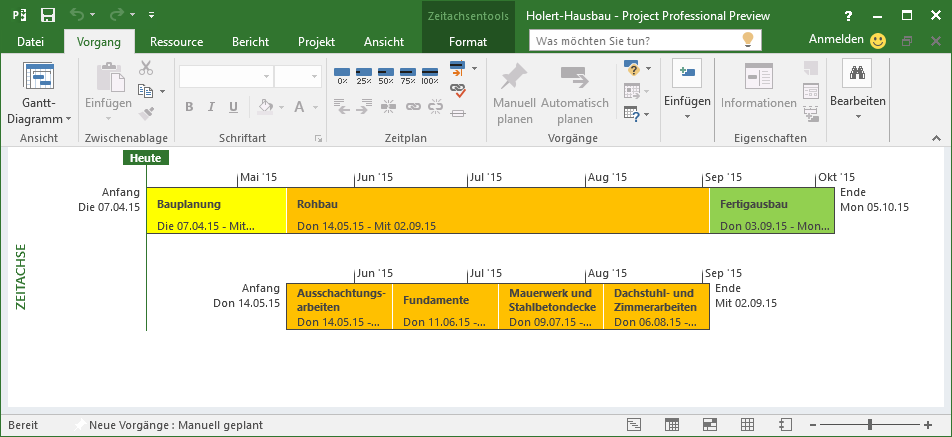Click the Save icon in quick access toolbar

tap(48, 15)
